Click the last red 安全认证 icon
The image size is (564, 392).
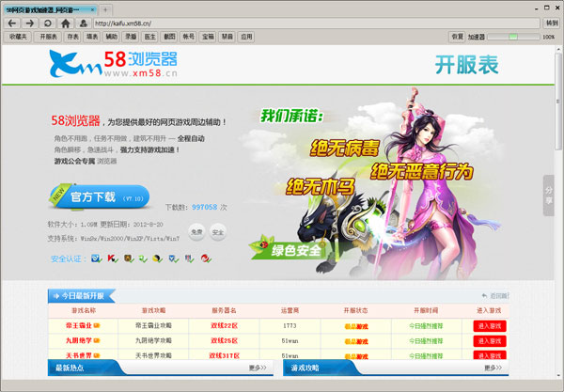click(206, 259)
